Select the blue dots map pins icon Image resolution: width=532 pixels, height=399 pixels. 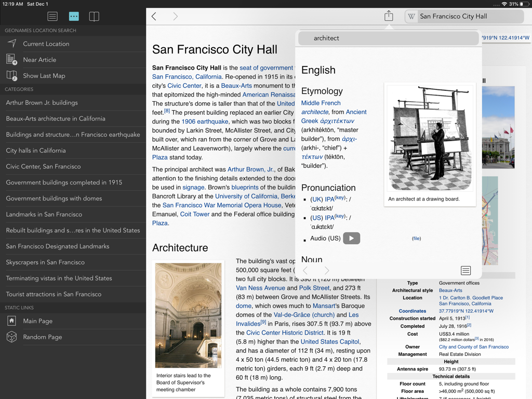point(73,16)
